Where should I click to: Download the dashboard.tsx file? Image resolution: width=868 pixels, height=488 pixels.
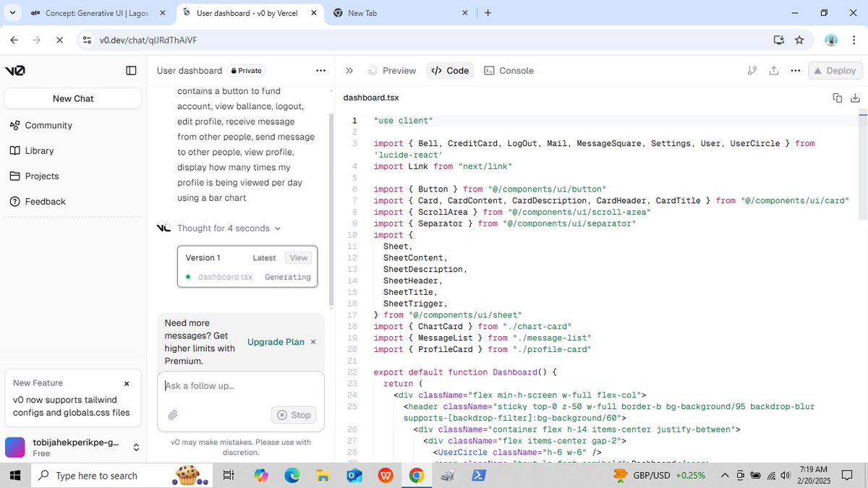coord(855,98)
